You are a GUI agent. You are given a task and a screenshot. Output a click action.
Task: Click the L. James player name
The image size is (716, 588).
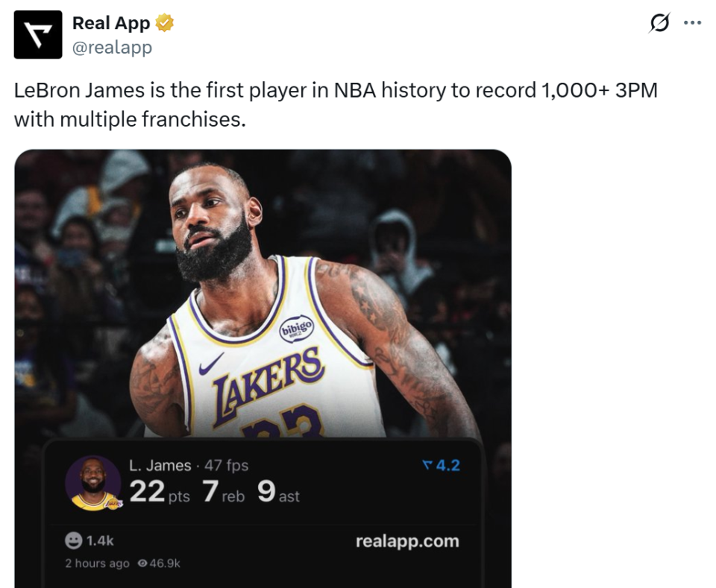(x=160, y=466)
